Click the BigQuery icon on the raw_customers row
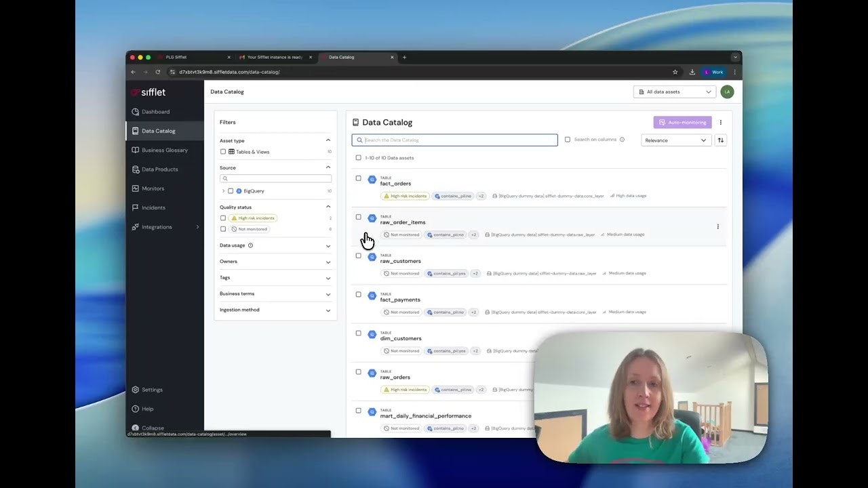The image size is (868, 488). (x=372, y=257)
